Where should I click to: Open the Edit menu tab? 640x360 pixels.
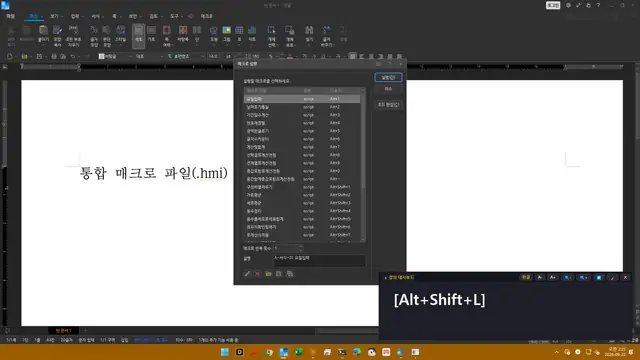pos(33,16)
